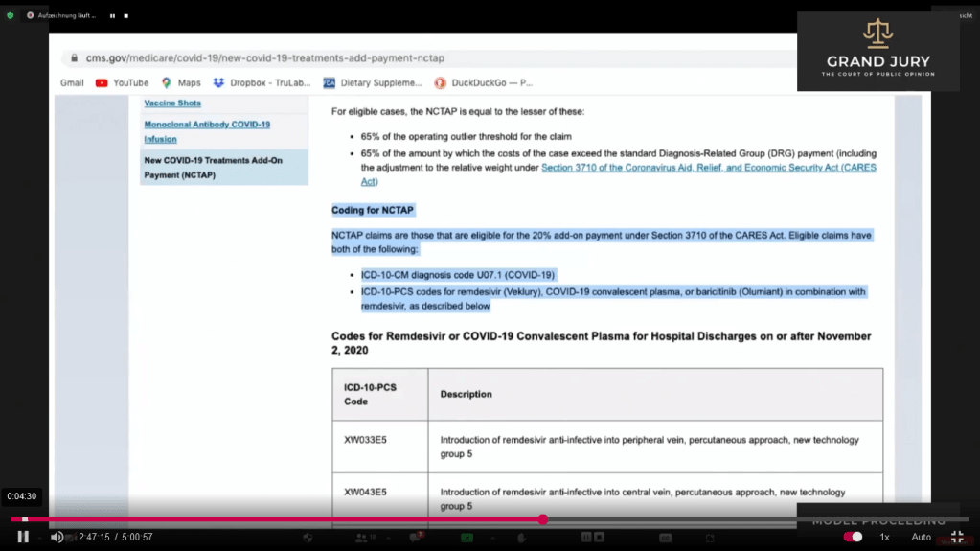Click the green shield icon at top left
This screenshot has width=980, height=551.
[11, 15]
